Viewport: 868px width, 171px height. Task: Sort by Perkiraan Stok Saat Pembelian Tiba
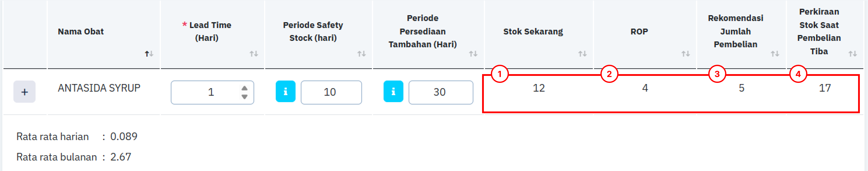click(853, 54)
